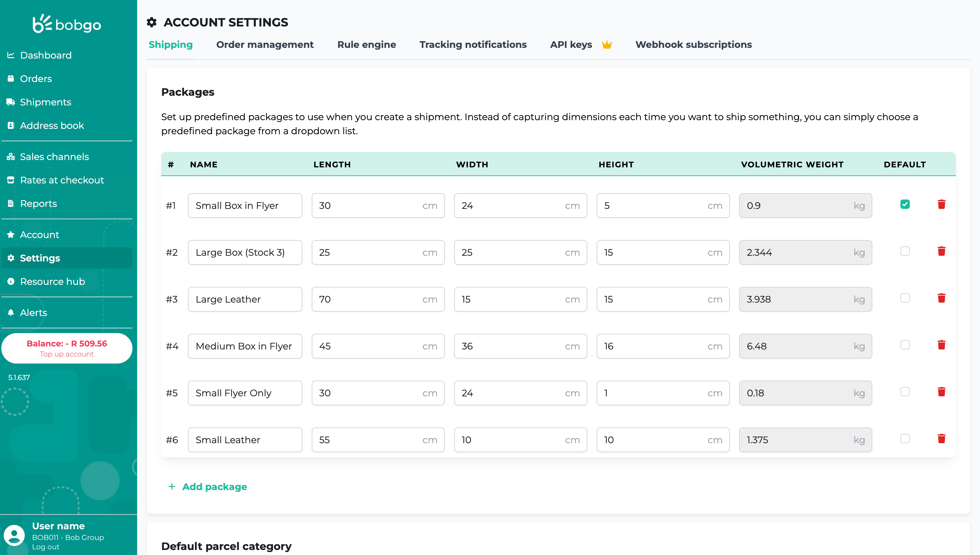
Task: Click the user avatar icon
Action: coord(14,535)
